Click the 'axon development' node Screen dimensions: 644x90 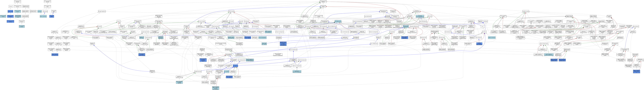[241, 60]
